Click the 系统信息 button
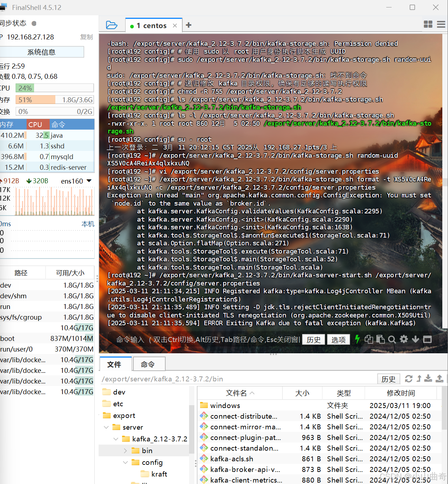 42,52
